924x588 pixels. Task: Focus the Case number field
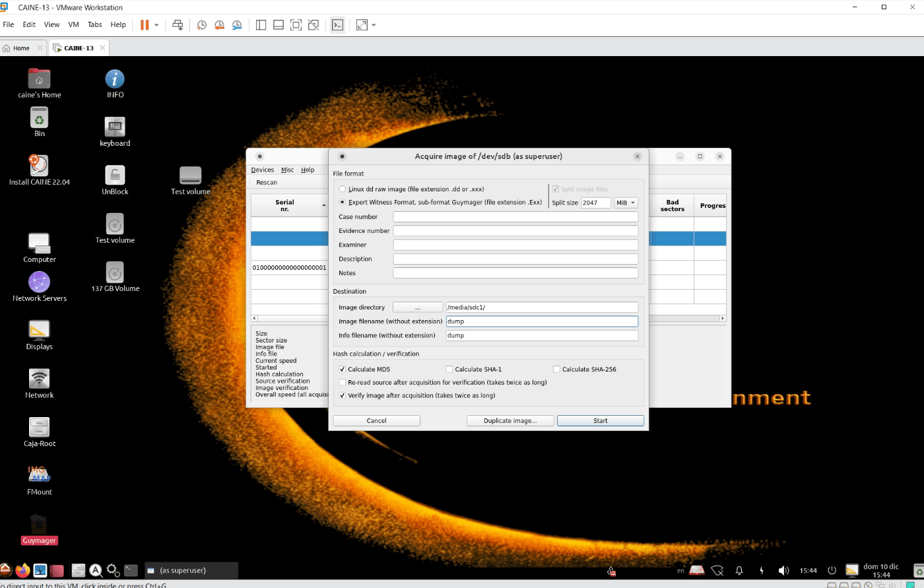coord(515,216)
